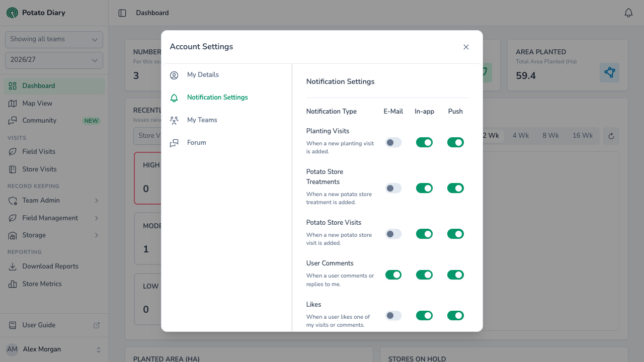The image size is (644, 362).
Task: Click the Download Reports icon
Action: tap(13, 266)
